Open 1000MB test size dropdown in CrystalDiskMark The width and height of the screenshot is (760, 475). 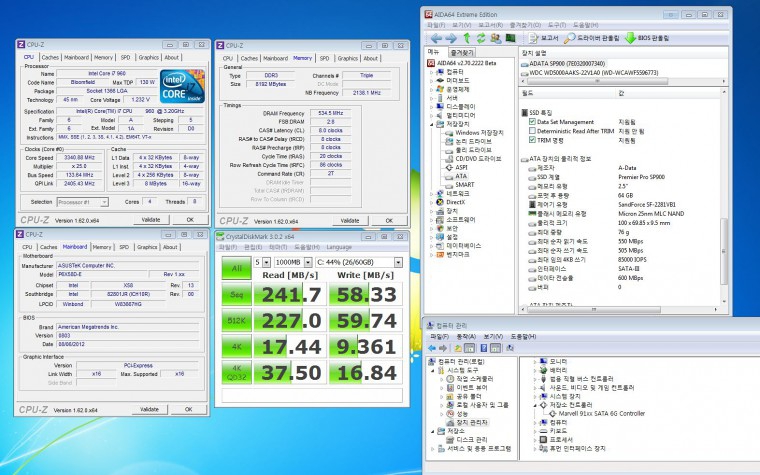coord(308,262)
